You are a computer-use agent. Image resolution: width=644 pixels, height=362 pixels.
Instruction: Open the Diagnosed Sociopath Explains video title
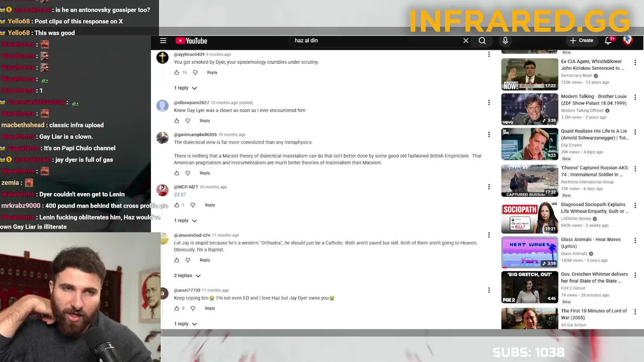click(x=595, y=208)
